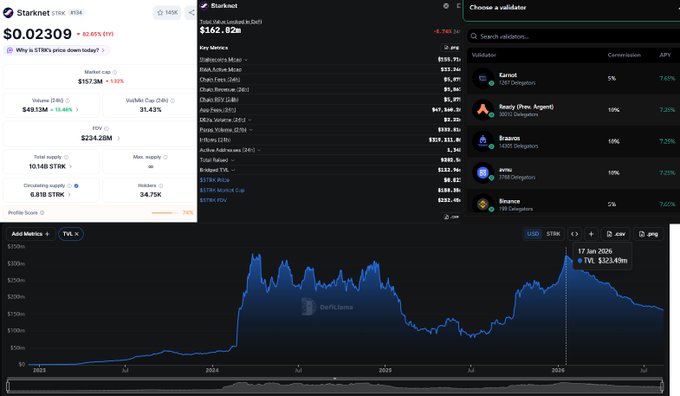Open the Add Metrics menu

[30, 234]
